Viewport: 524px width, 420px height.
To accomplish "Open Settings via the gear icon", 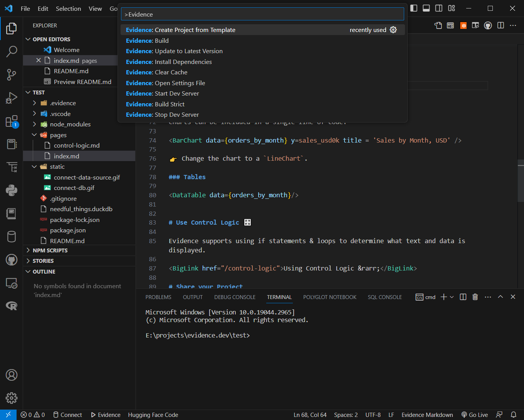I will (12, 398).
